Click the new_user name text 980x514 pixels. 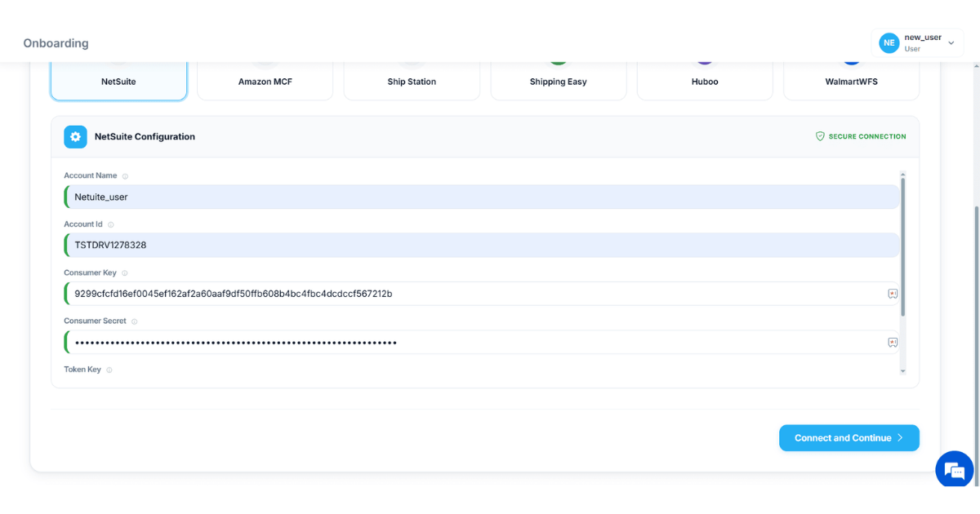(923, 38)
